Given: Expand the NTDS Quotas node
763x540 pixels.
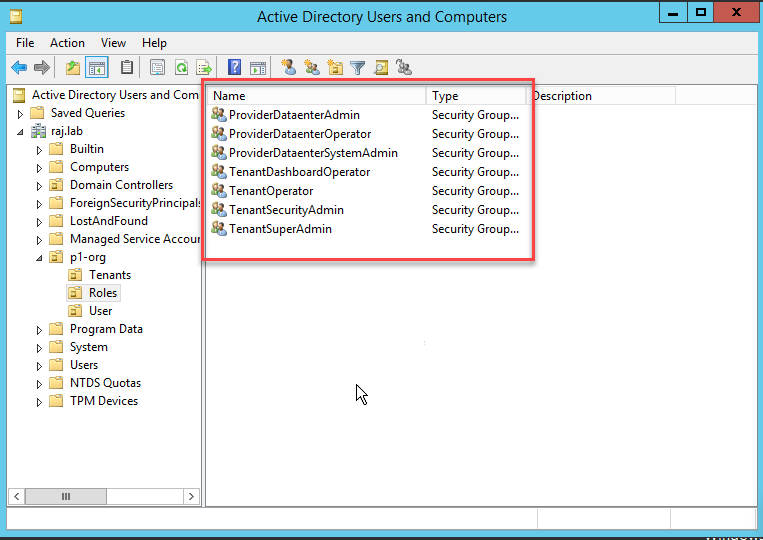Looking at the screenshot, I should (x=39, y=384).
